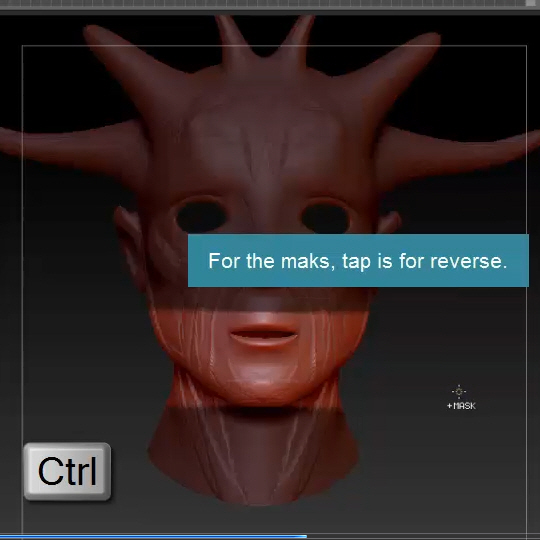Click the ear on the right side
Screen dimensions: 540x540
pyautogui.click(x=389, y=222)
